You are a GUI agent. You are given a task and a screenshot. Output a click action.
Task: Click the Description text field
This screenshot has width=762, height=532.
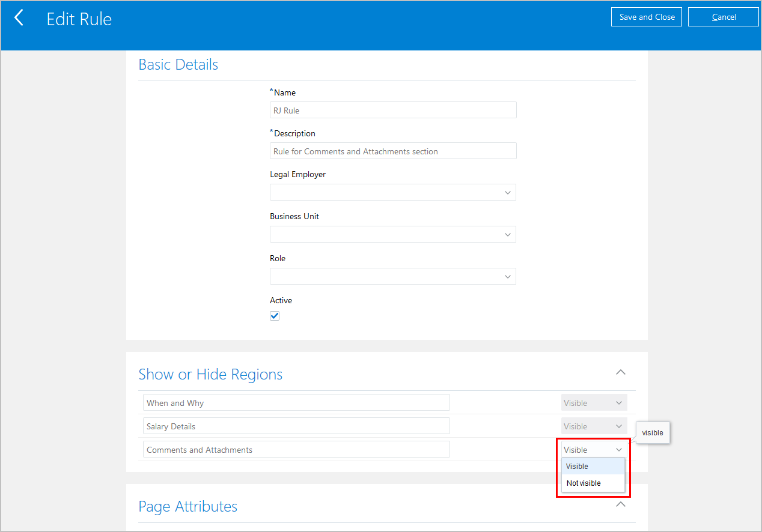[x=393, y=151]
